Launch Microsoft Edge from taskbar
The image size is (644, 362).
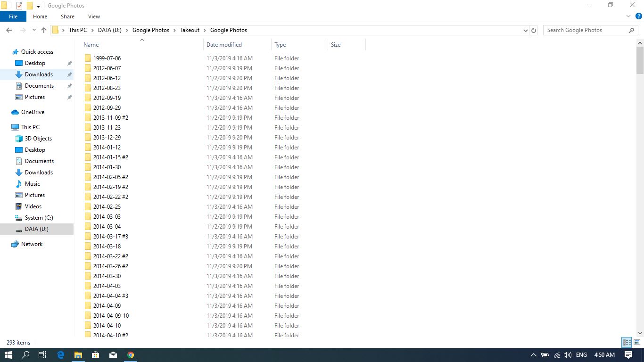[x=60, y=355]
